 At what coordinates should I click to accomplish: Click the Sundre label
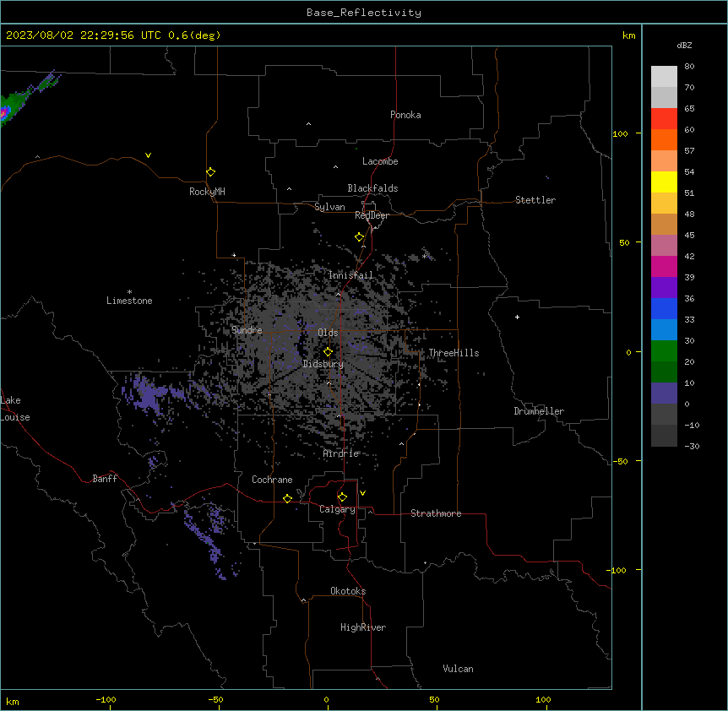(247, 330)
